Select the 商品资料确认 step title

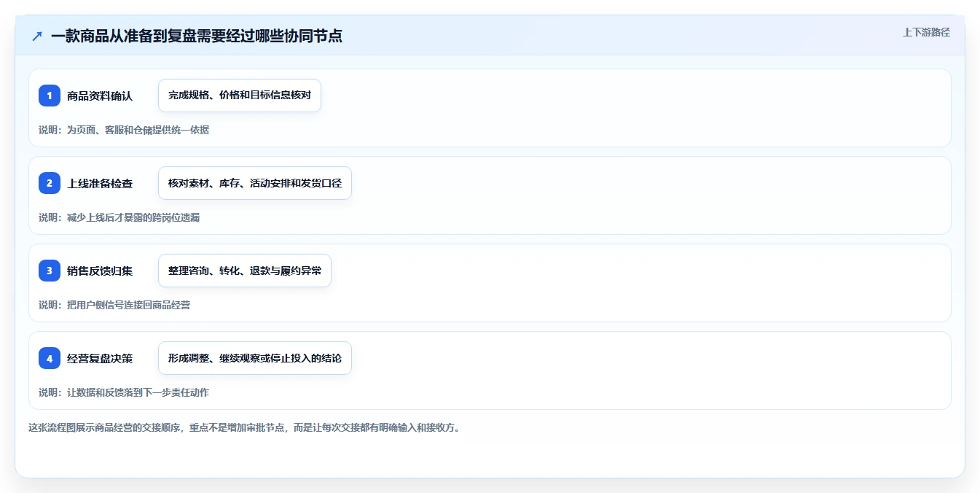pos(100,96)
